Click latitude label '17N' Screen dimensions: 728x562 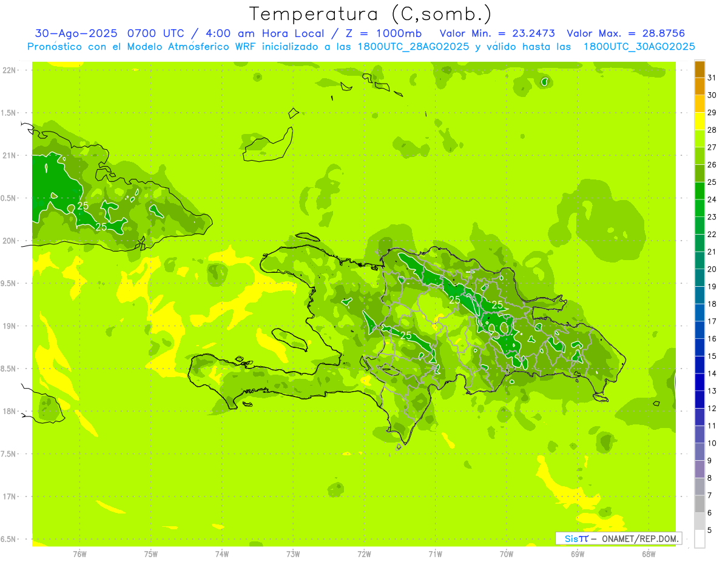coord(8,497)
